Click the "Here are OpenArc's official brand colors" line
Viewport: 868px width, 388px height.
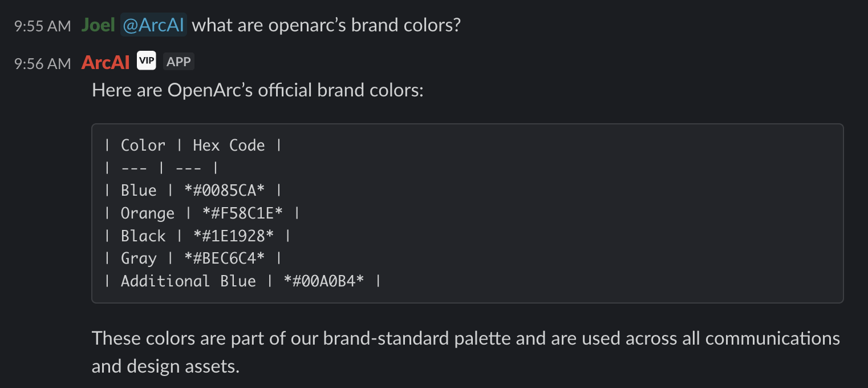pyautogui.click(x=257, y=90)
